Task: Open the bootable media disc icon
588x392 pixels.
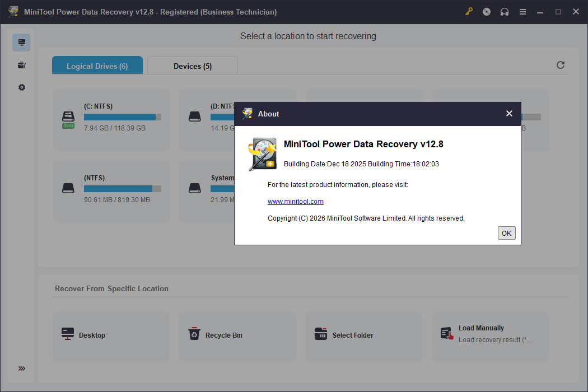Action: tap(487, 12)
